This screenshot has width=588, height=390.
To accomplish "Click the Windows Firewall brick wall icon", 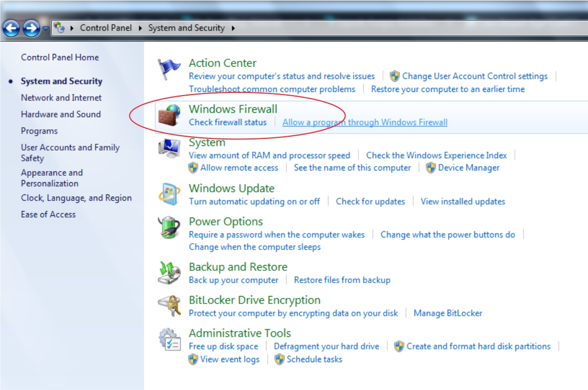I will 169,115.
